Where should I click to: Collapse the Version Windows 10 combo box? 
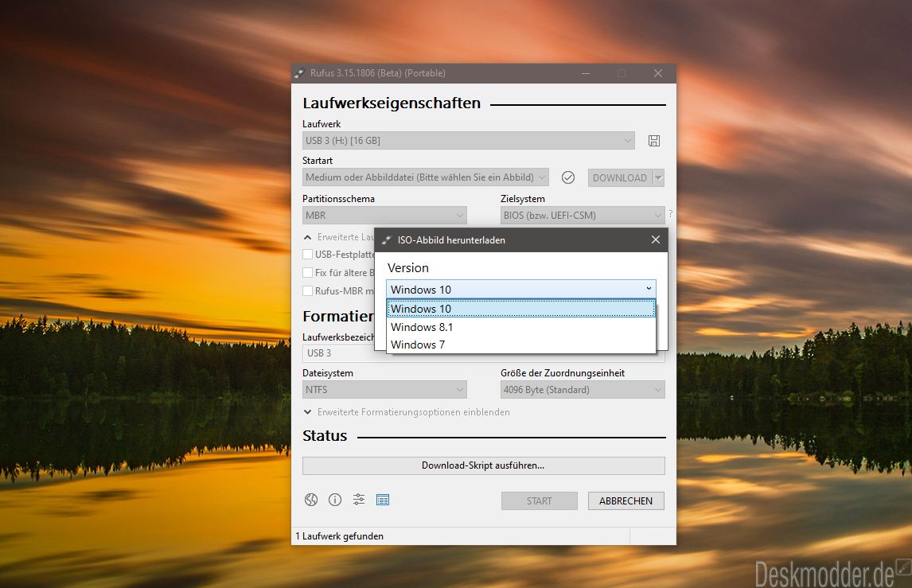click(521, 289)
